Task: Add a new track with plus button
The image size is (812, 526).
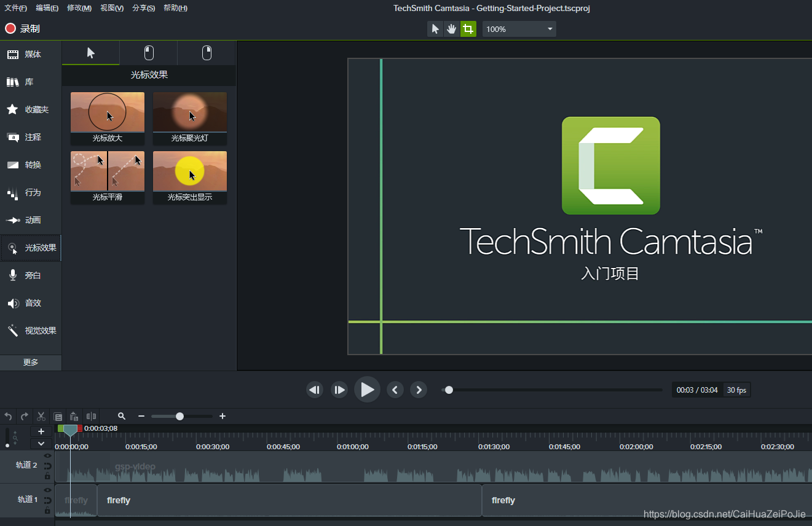Action: (41, 431)
